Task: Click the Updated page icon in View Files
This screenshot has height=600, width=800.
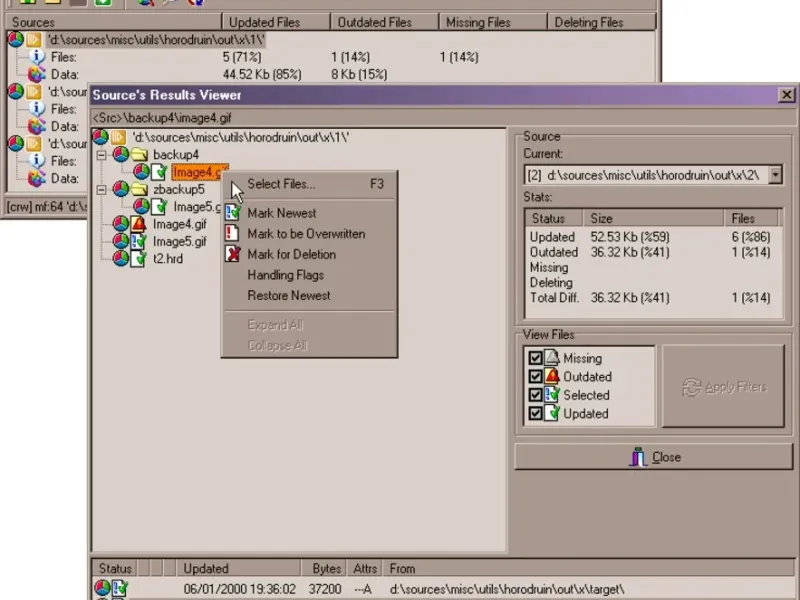Action: pos(552,413)
